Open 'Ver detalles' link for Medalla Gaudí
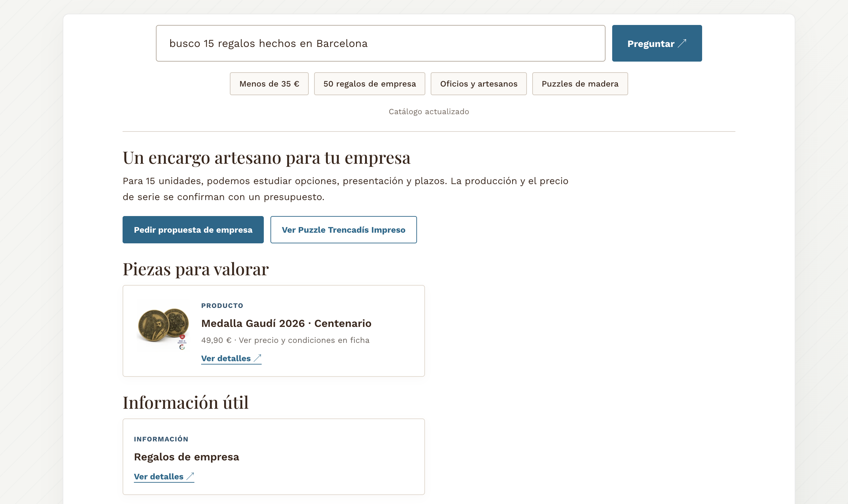This screenshot has height=504, width=848. tap(231, 358)
